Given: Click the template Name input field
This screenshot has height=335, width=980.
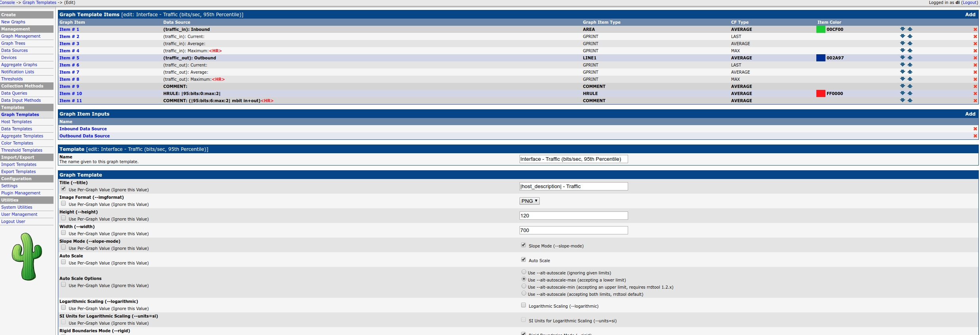Looking at the screenshot, I should point(573,159).
